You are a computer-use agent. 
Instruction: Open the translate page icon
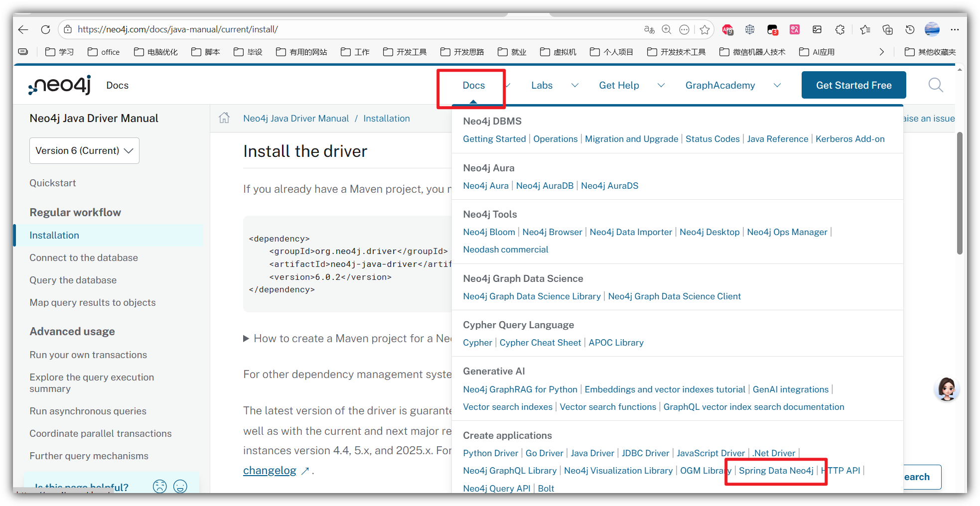point(649,29)
